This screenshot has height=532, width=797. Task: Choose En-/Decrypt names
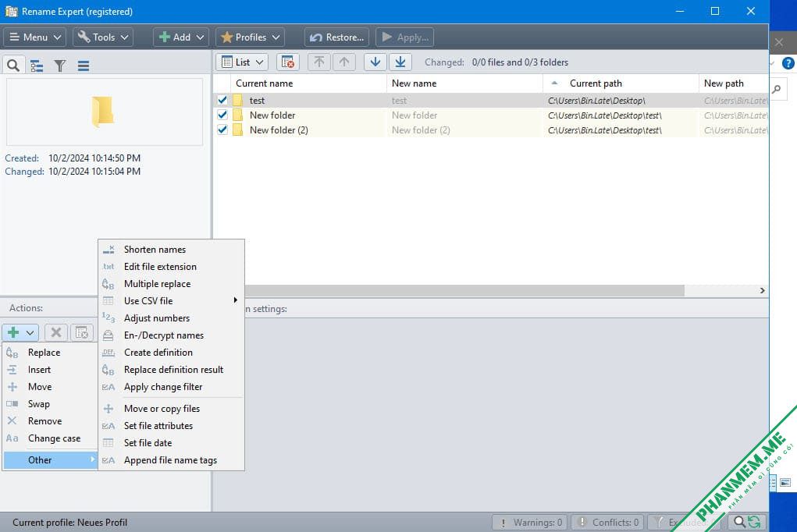coord(171,335)
